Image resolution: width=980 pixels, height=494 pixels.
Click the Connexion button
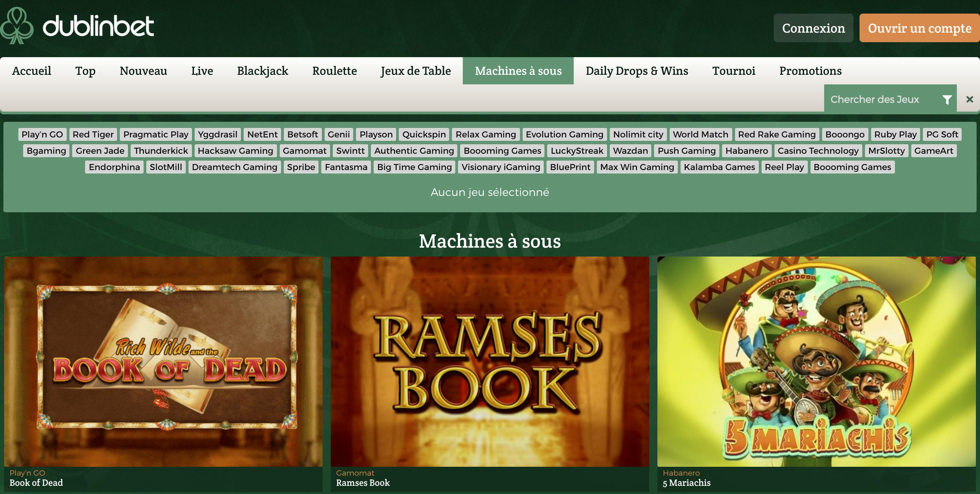(813, 28)
